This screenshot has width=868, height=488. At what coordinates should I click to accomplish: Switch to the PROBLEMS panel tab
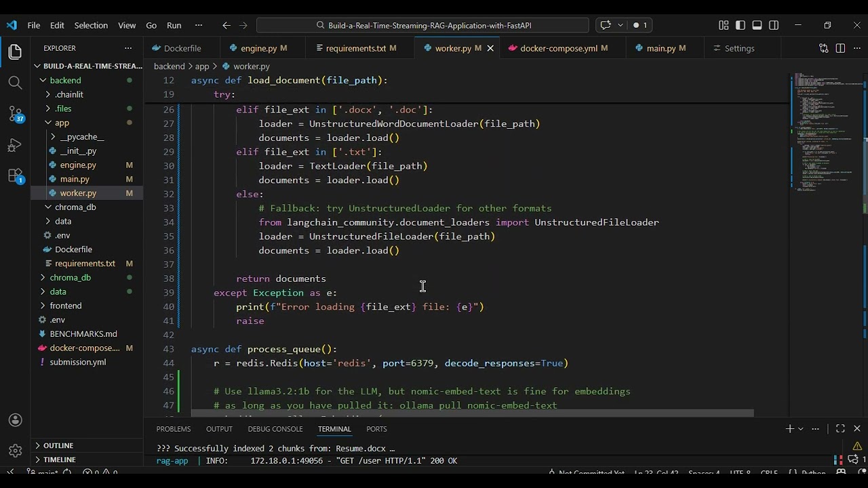click(174, 429)
